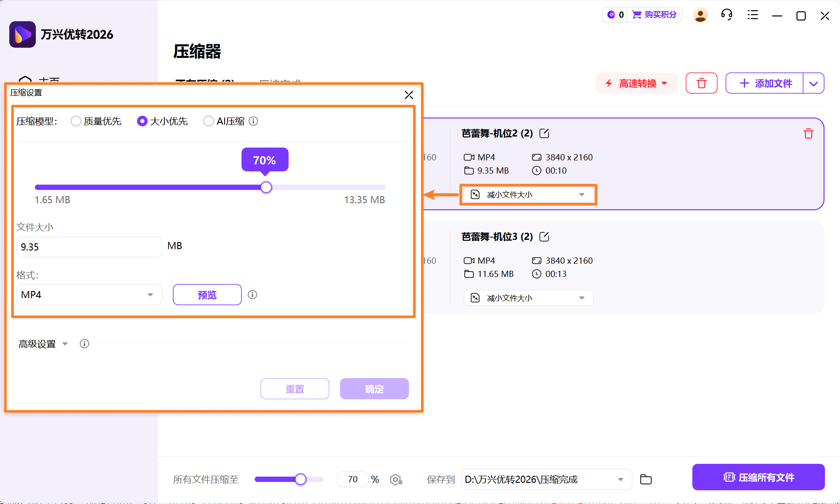Click the trash icon beside 高速转换 to clear list
This screenshot has width=840, height=504.
coord(702,83)
